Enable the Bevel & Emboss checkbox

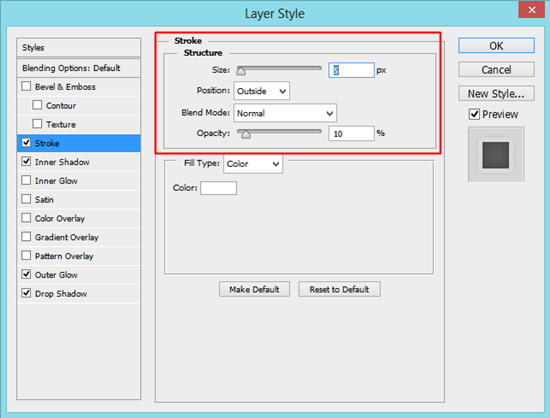pos(26,86)
